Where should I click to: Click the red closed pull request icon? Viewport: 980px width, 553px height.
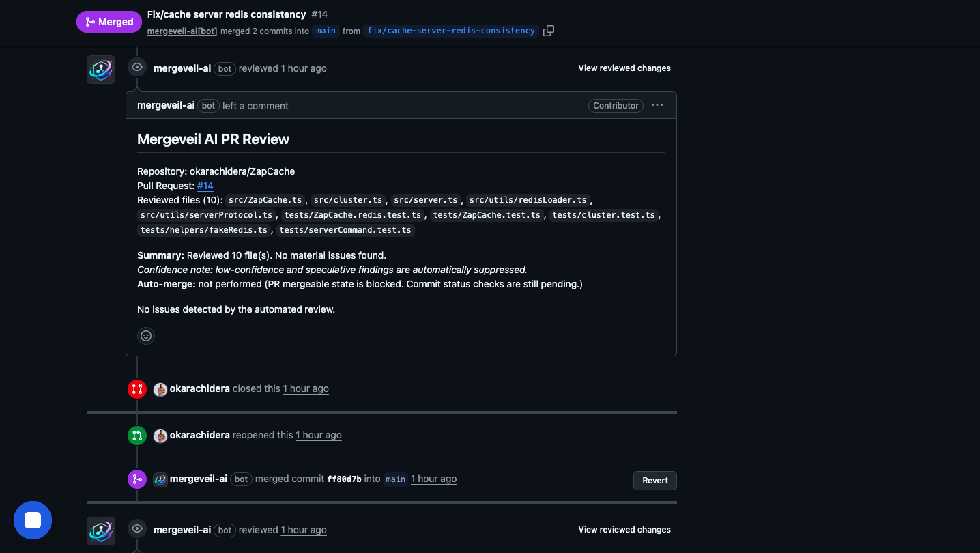tap(137, 388)
